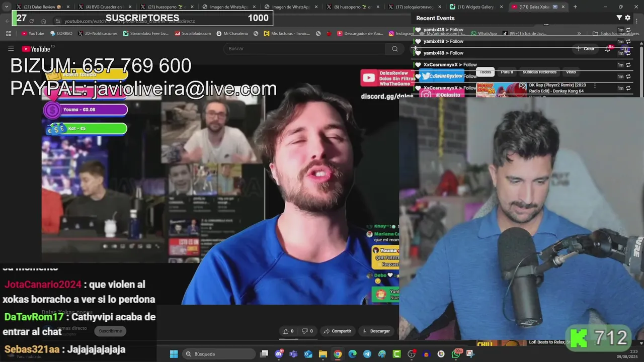Click the Compartir button under video
The width and height of the screenshot is (644, 362).
pos(337,331)
